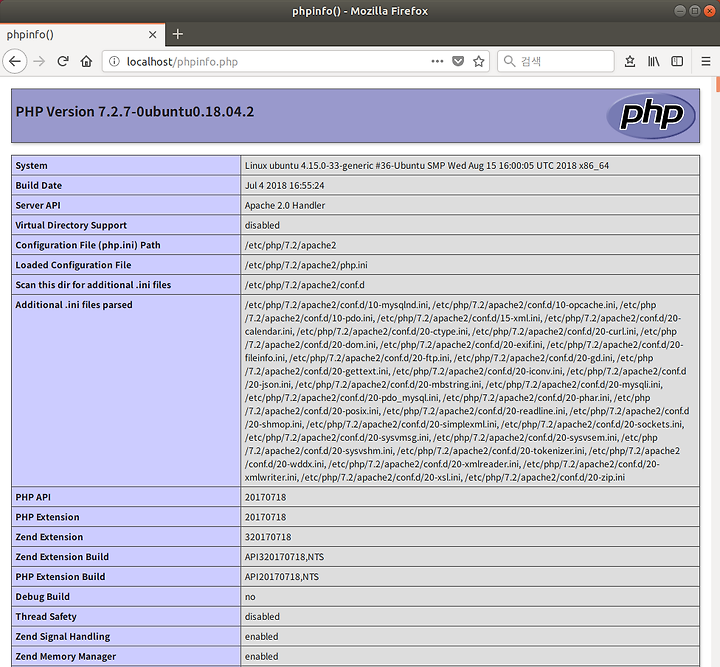Image resolution: width=720 pixels, height=667 pixels.
Task: Click /etc/php/7.2/apache2/php.ini value
Action: point(306,265)
